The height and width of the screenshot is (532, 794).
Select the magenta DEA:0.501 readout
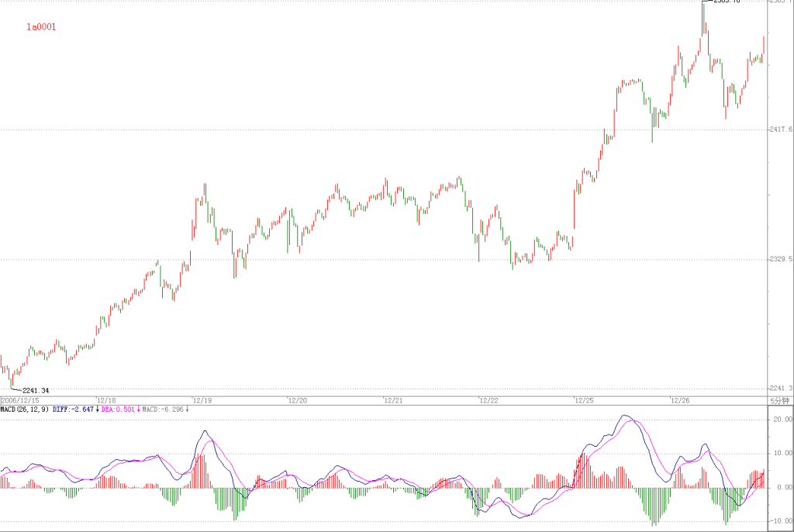coord(118,409)
